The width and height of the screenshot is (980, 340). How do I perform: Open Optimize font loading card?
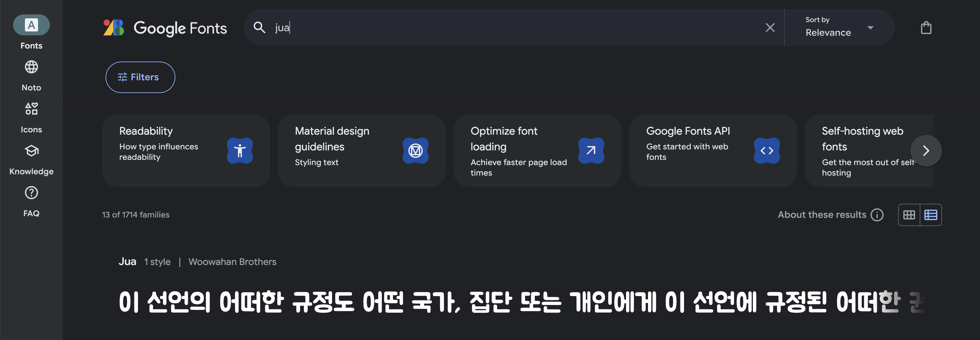pos(538,151)
